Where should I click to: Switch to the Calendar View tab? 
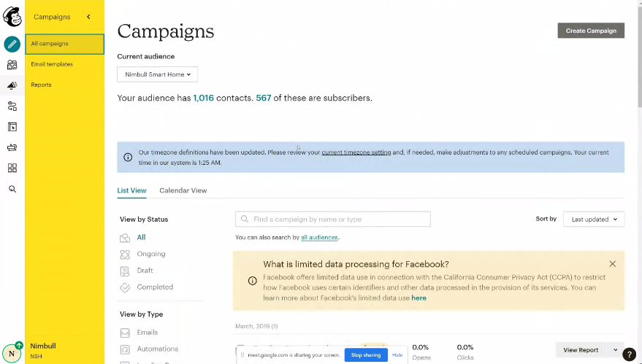tap(183, 190)
